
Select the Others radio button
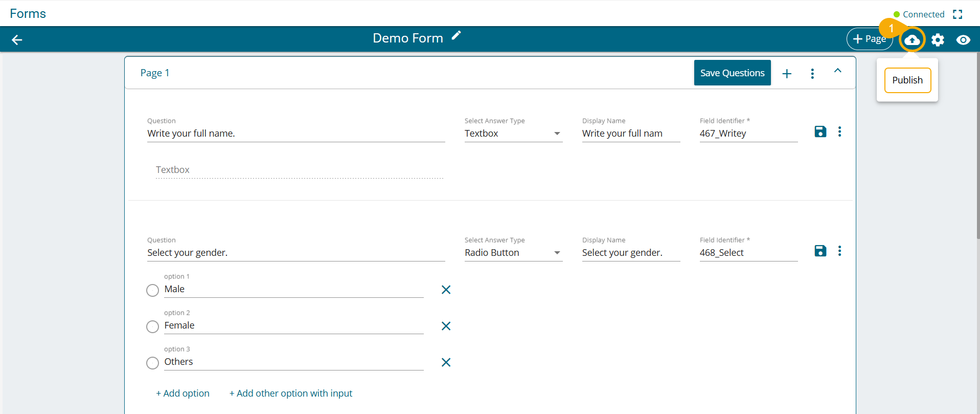pyautogui.click(x=152, y=363)
